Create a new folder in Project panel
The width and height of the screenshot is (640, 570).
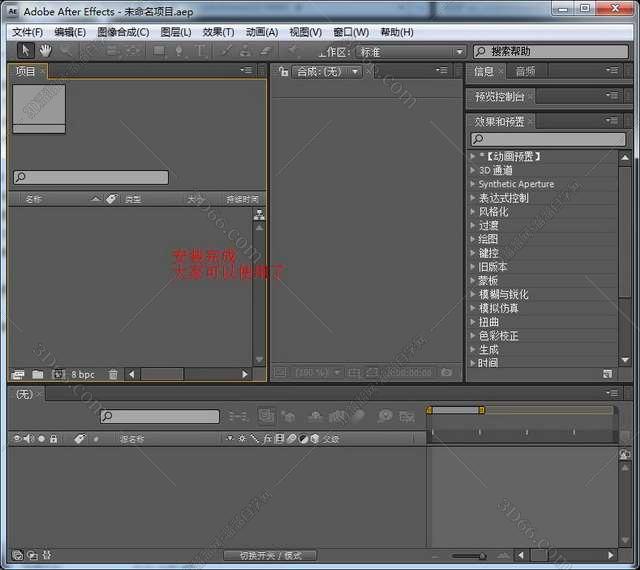tap(38, 374)
